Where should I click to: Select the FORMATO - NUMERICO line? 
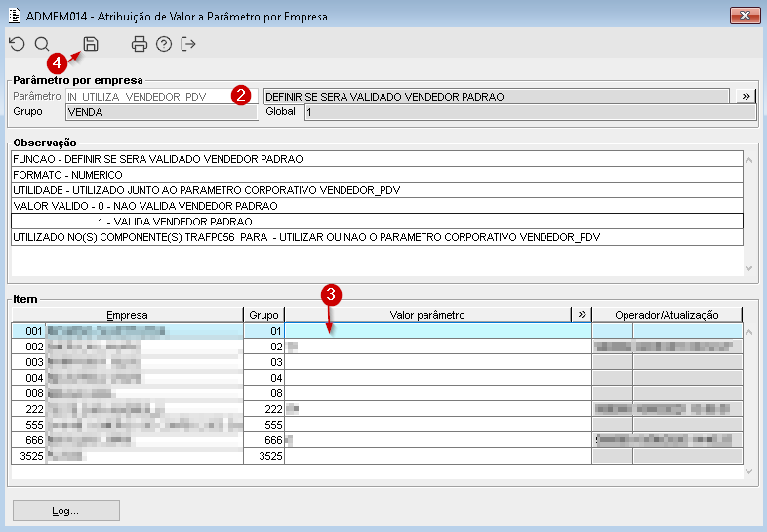tap(377, 175)
